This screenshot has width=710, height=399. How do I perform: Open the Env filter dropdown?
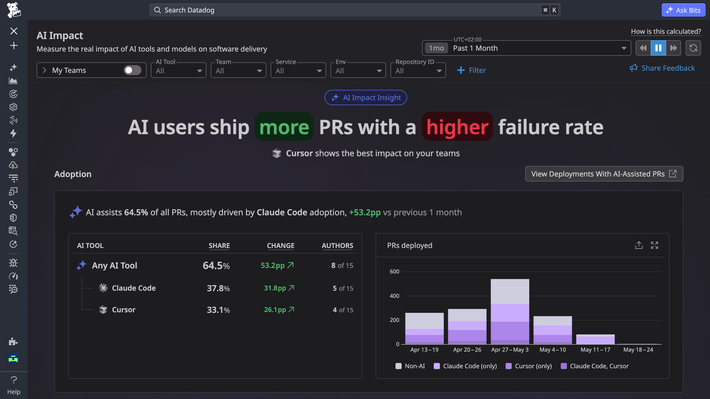(x=358, y=71)
